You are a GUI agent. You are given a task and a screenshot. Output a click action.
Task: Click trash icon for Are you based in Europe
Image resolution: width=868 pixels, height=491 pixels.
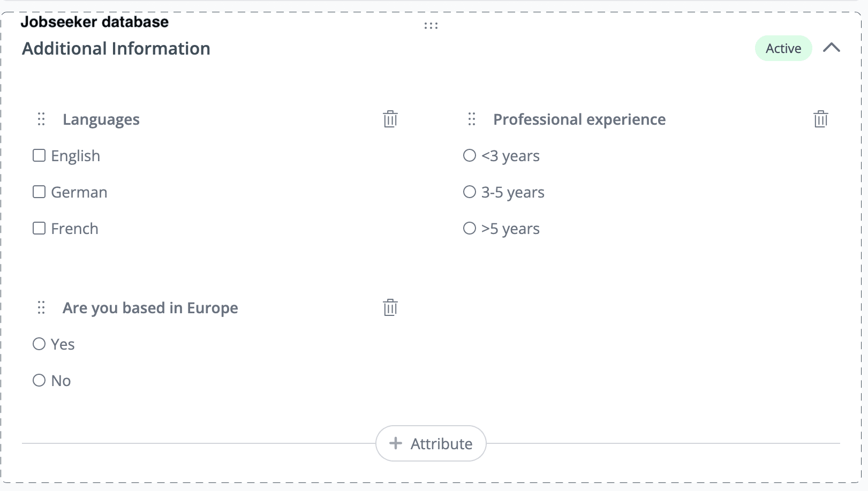pos(390,307)
